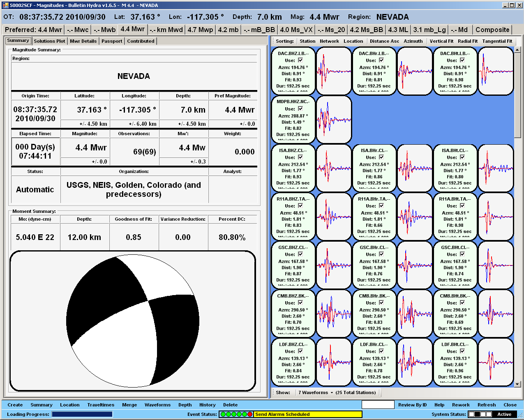The height and width of the screenshot is (420, 524).
Task: Expand the 7 Waveforms show dropdown
Action: click(x=315, y=392)
